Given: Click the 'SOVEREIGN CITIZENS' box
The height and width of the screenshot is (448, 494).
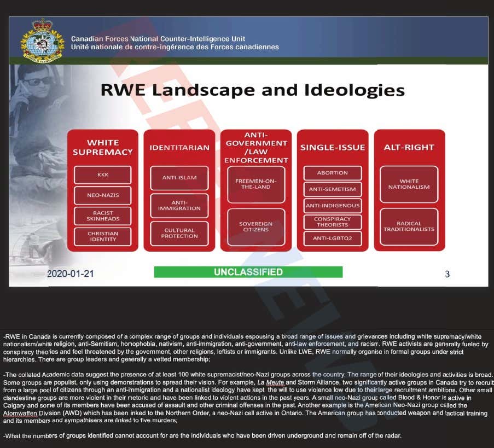Looking at the screenshot, I should pyautogui.click(x=256, y=227).
